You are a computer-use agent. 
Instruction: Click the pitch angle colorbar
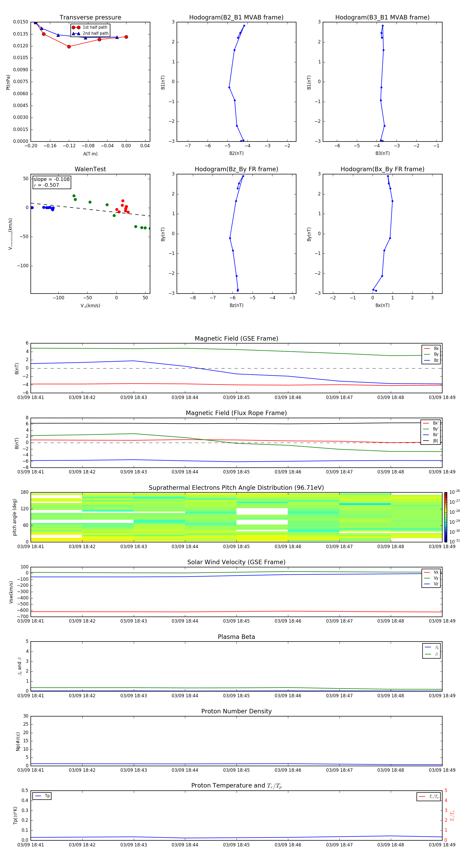(x=446, y=517)
